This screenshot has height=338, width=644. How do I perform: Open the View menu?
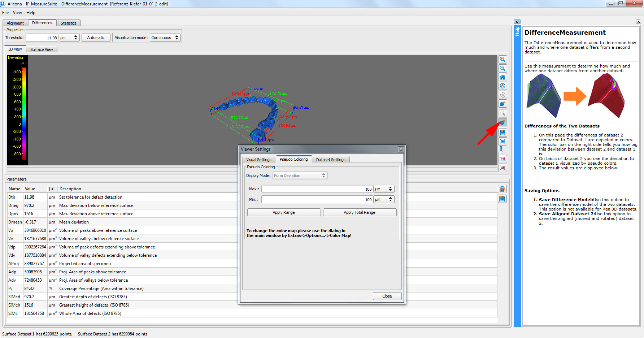(17, 13)
